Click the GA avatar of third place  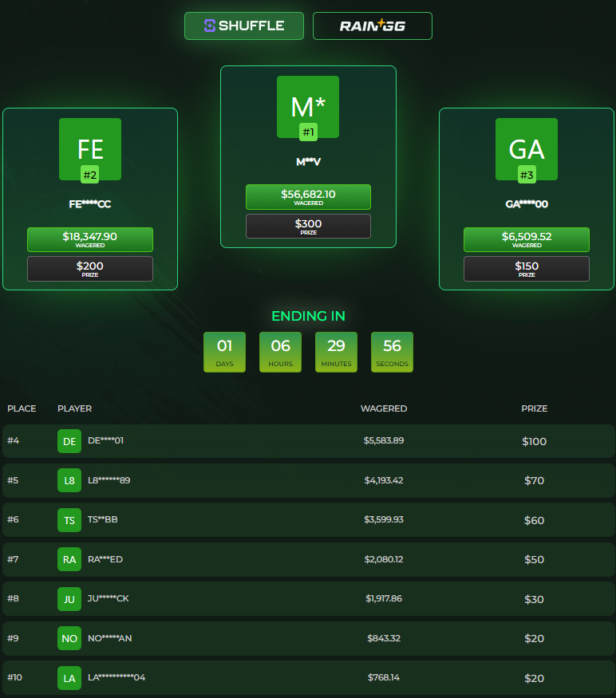click(527, 149)
